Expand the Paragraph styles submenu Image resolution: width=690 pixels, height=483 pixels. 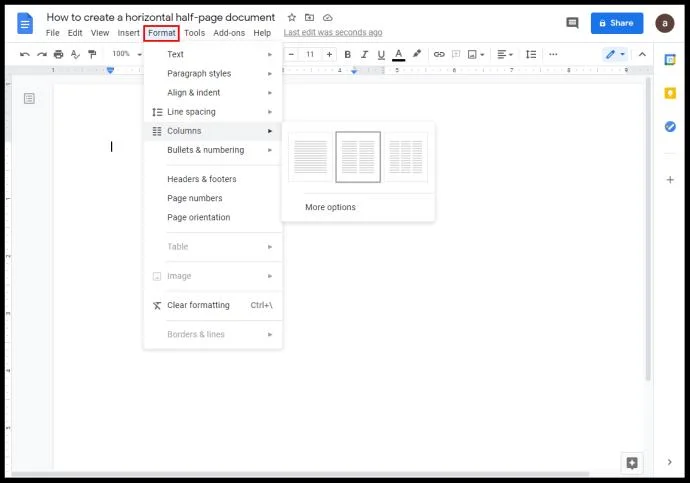[x=213, y=73]
